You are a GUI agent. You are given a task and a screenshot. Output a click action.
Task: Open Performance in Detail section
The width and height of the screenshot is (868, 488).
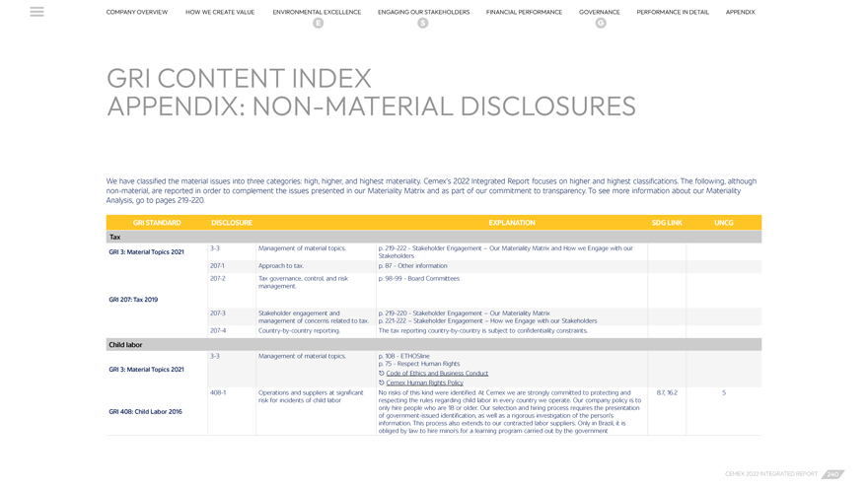click(673, 12)
